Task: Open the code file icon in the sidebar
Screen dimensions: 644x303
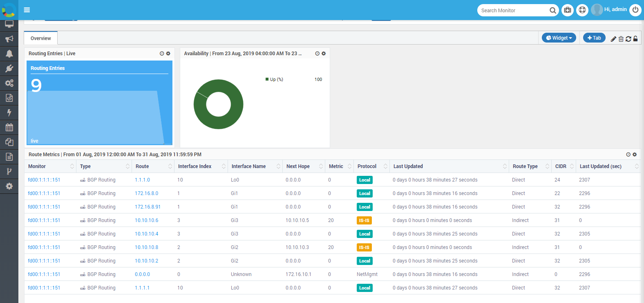Action: pos(9,98)
